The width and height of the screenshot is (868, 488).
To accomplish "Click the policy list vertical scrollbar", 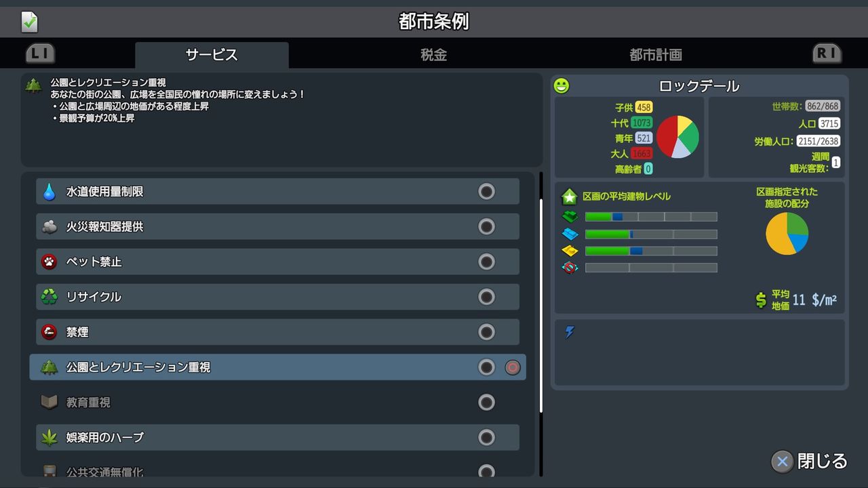I will coord(540,305).
